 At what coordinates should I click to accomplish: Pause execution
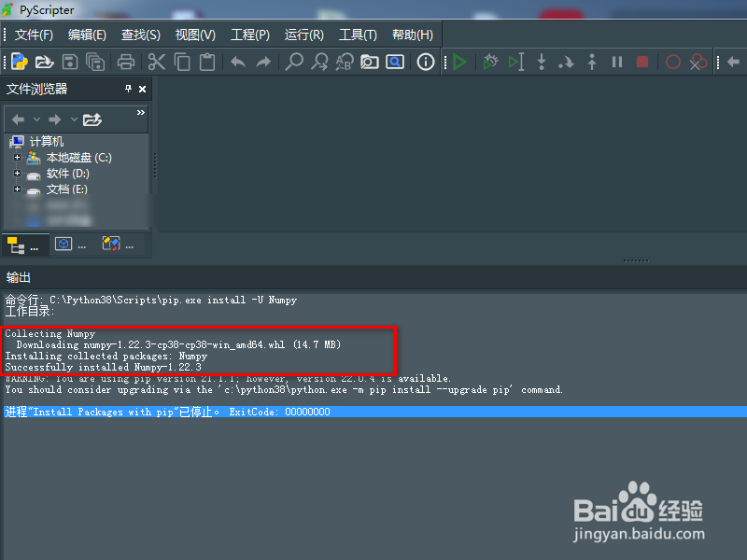(617, 62)
